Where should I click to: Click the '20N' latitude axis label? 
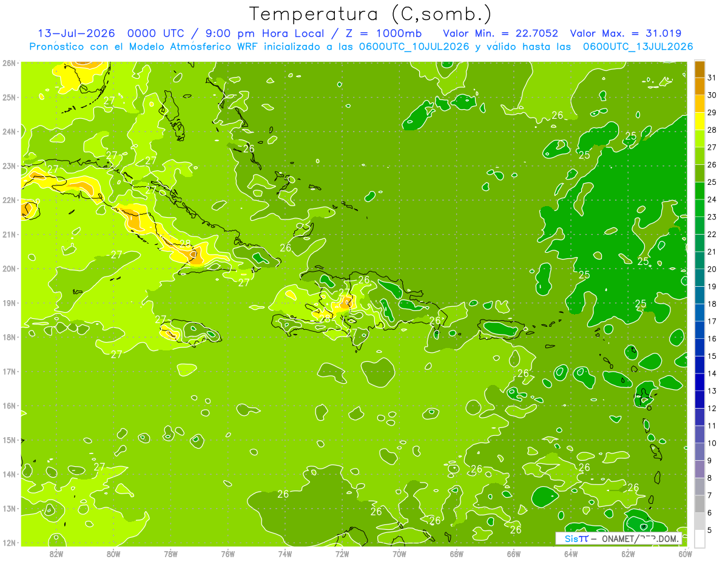8,268
